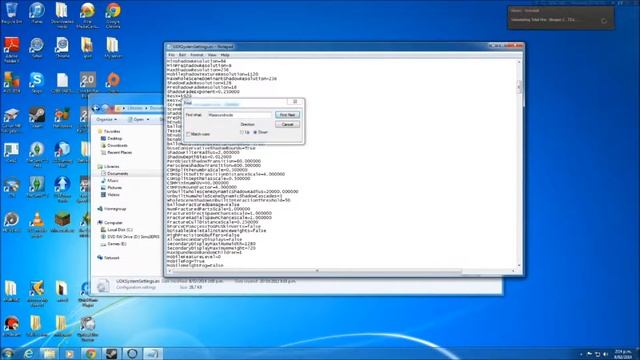
Task: Open the Notepad Edit menu
Action: tap(182, 55)
